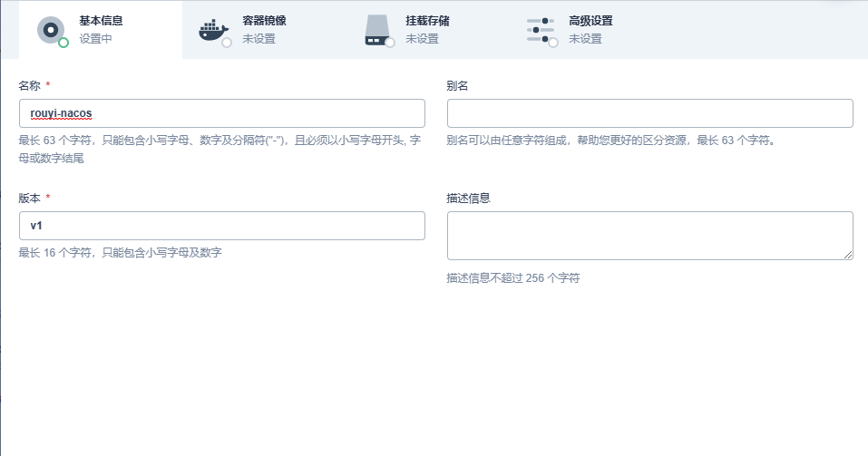Focus the empty 别名 input field
868x456 pixels.
tap(649, 113)
